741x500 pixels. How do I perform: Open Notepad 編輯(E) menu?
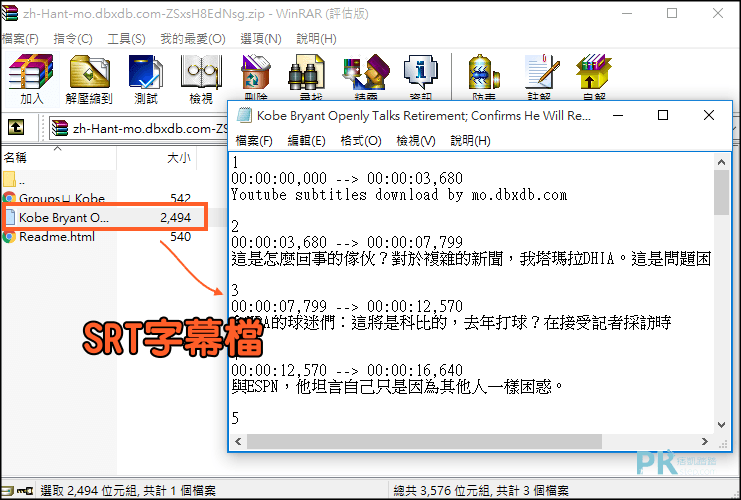pyautogui.click(x=307, y=141)
